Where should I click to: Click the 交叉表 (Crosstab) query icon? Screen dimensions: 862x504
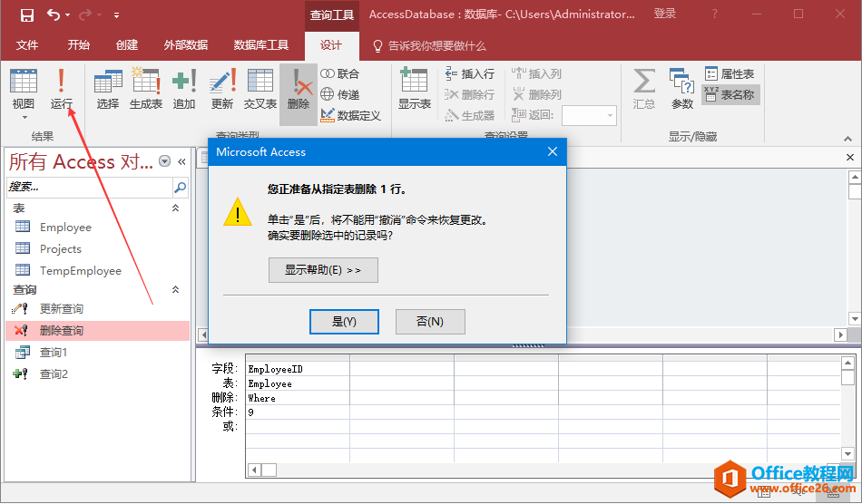point(260,89)
